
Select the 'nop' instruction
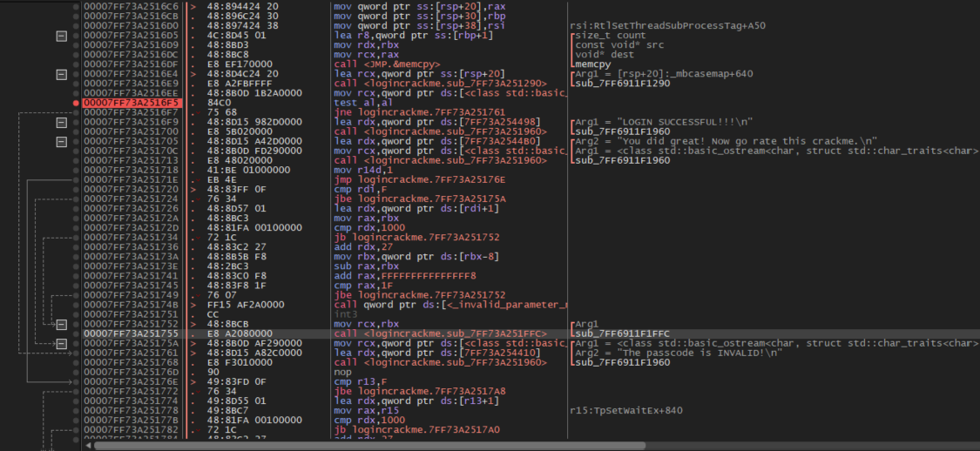(x=341, y=373)
